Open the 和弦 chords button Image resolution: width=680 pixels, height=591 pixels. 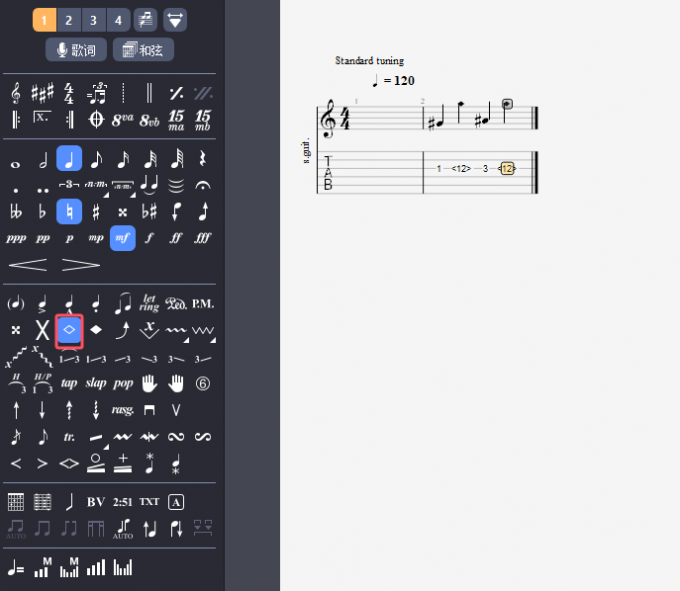click(x=144, y=50)
